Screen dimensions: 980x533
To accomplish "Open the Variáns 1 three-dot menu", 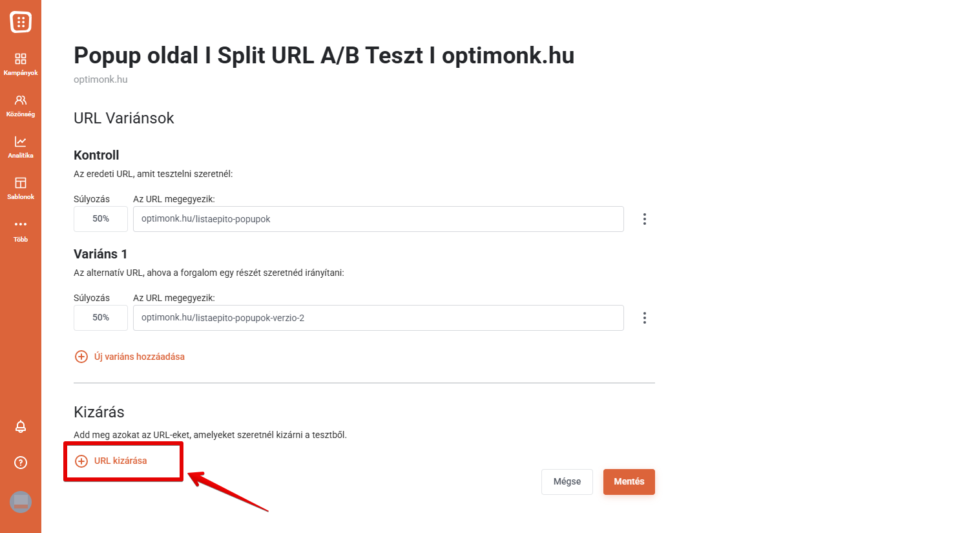I will click(x=645, y=318).
